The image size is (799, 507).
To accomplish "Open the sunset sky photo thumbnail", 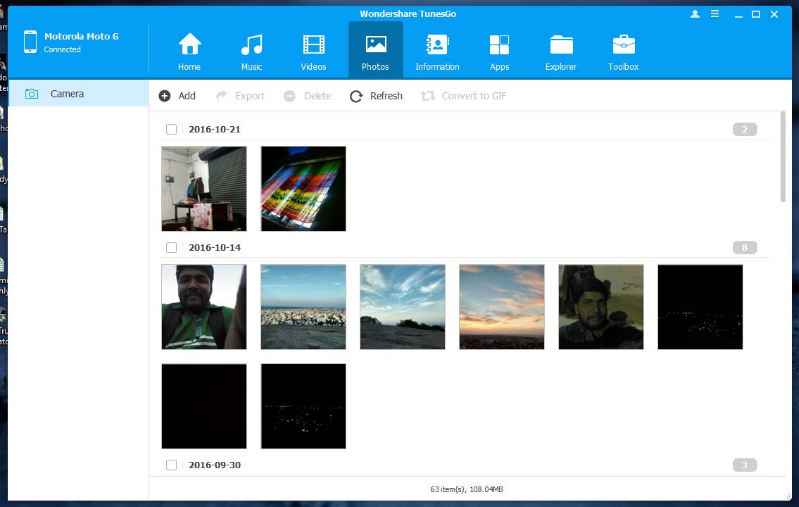I will [x=501, y=307].
